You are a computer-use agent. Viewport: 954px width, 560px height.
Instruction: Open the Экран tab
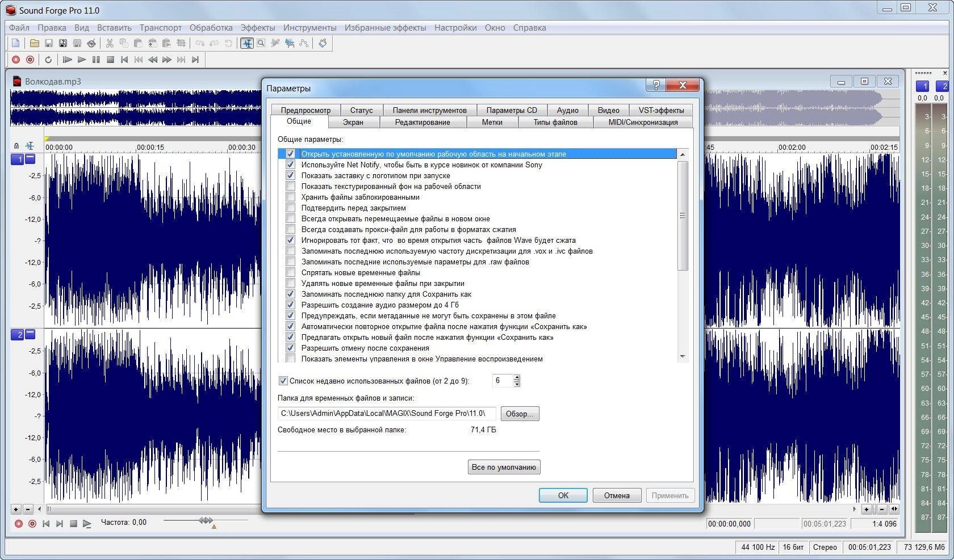pos(353,122)
